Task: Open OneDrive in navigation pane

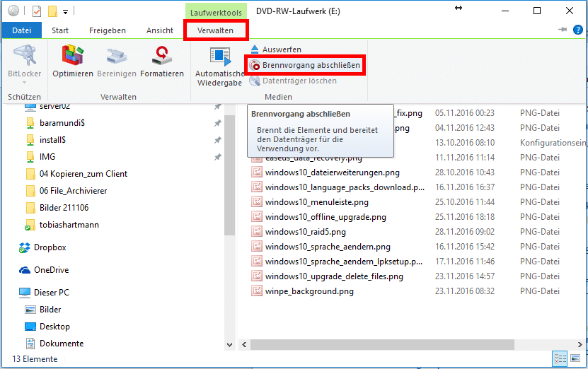Action: pyautogui.click(x=52, y=270)
